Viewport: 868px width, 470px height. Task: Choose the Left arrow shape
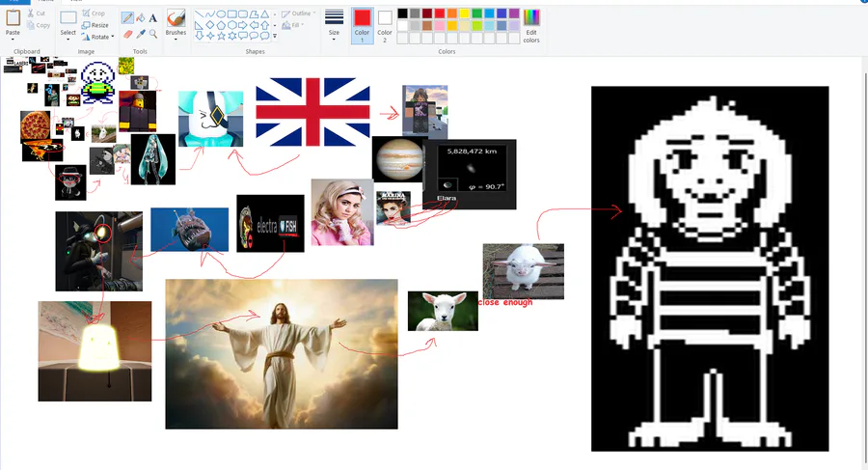click(254, 25)
